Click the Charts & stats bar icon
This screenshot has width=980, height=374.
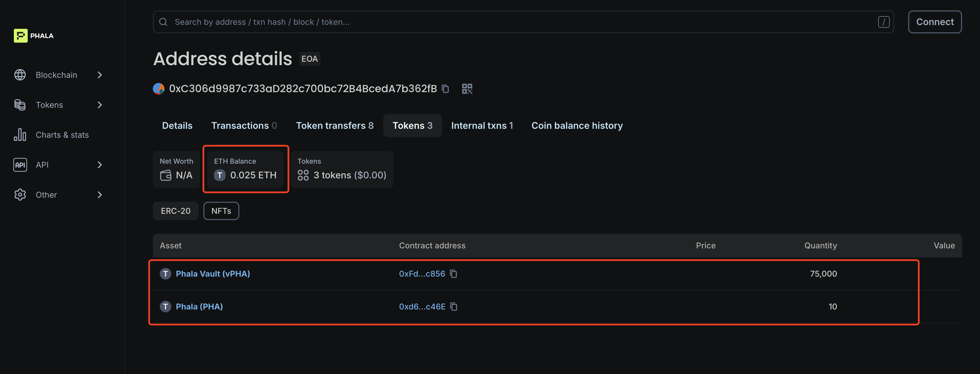pos(20,135)
